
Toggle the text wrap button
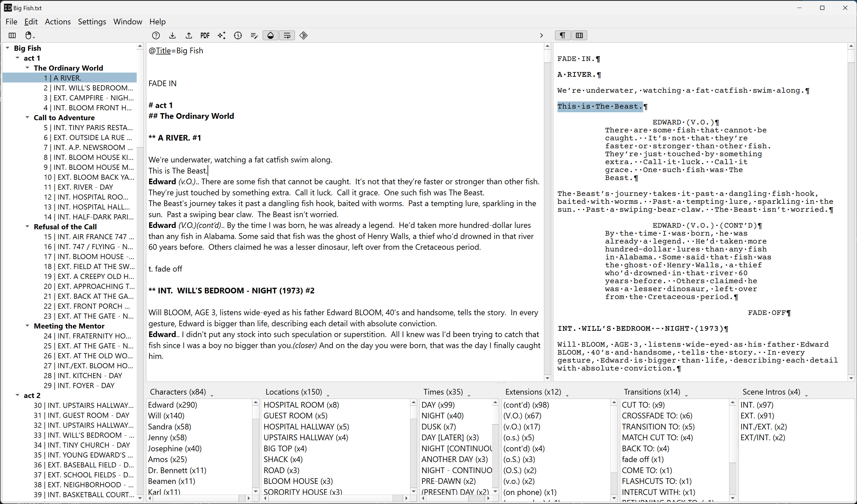(x=287, y=35)
